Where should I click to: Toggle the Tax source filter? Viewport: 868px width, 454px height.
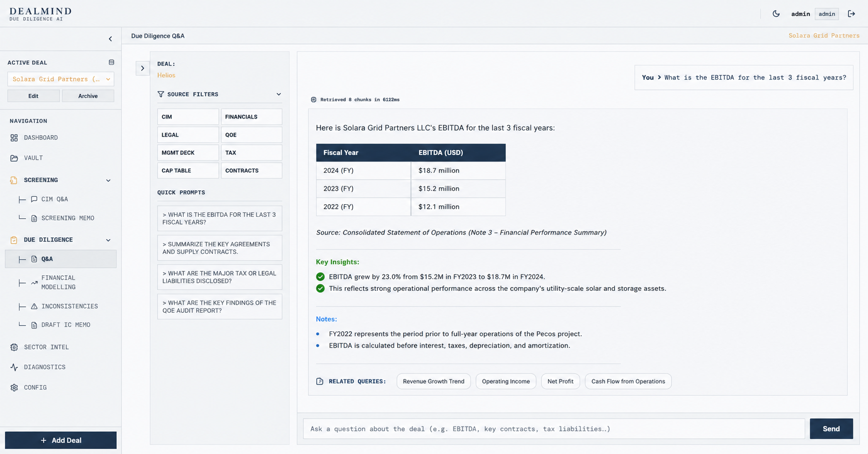click(x=251, y=153)
